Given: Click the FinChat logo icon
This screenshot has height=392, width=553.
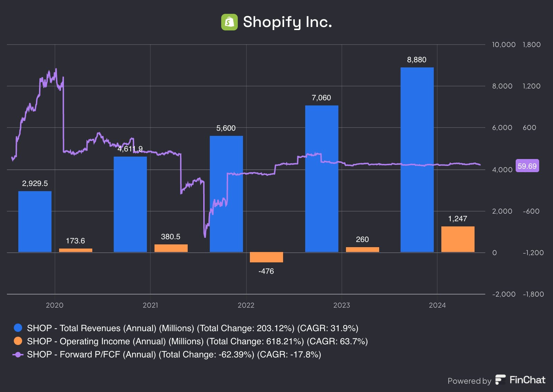Looking at the screenshot, I should [x=500, y=380].
